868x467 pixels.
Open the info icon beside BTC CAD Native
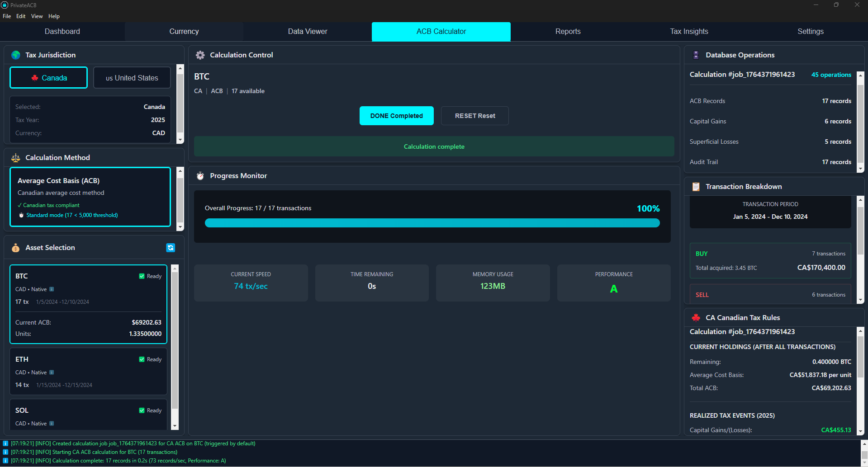[52, 289]
